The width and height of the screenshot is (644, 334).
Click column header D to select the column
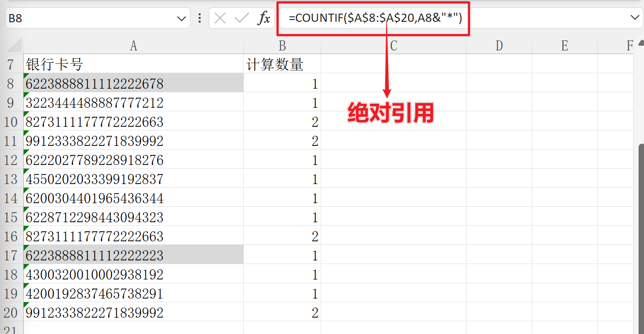coord(499,45)
